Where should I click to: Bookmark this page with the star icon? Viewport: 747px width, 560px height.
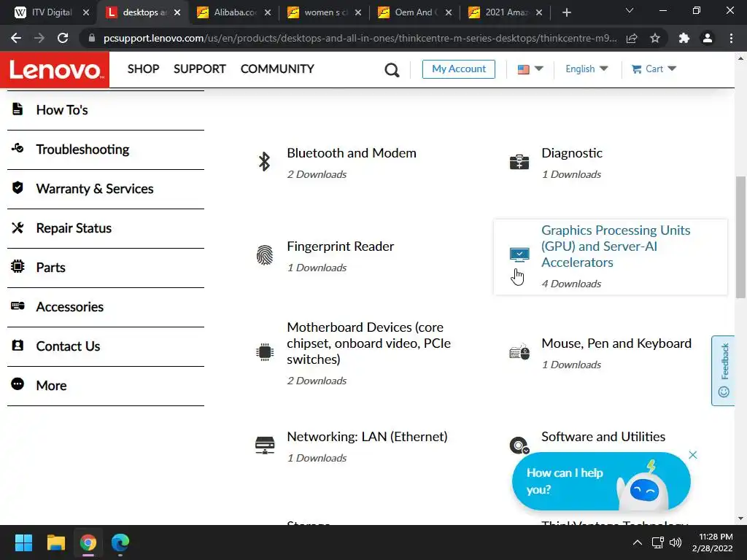click(655, 38)
